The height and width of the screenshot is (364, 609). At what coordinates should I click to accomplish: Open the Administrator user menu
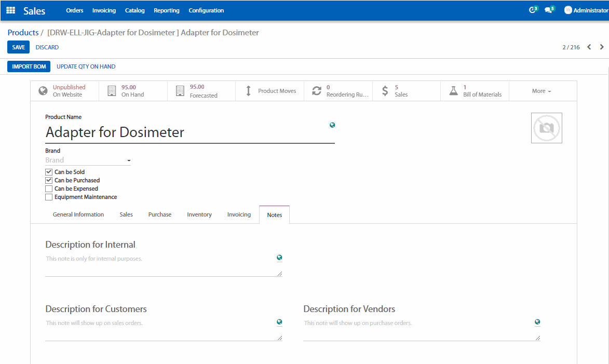click(586, 10)
